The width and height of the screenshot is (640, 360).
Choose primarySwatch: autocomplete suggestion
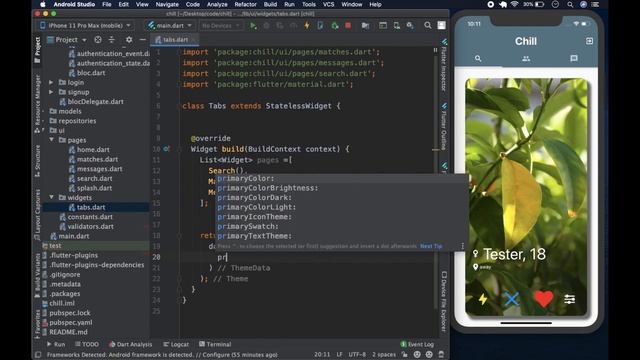pyautogui.click(x=342, y=226)
